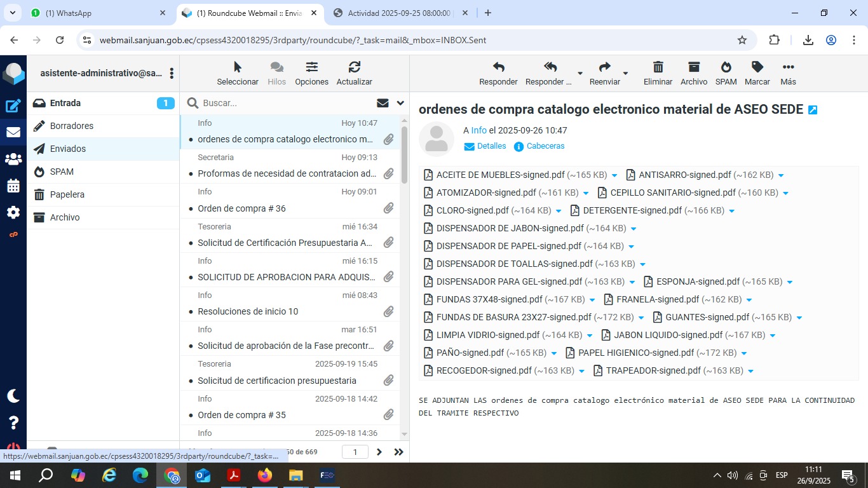The width and height of the screenshot is (868, 488).
Task: Click the Eliminar trash icon
Action: (658, 67)
